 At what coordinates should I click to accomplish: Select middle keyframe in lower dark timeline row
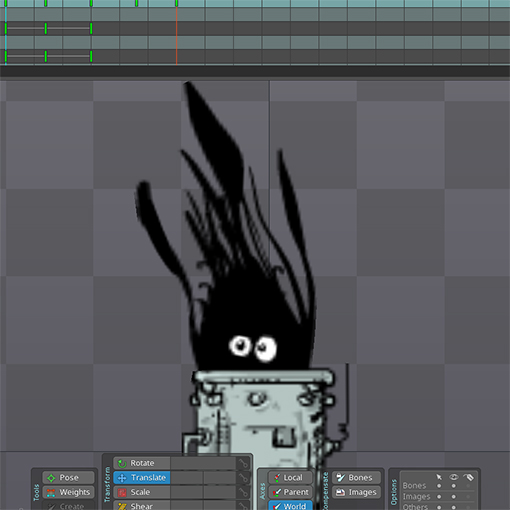(x=46, y=56)
